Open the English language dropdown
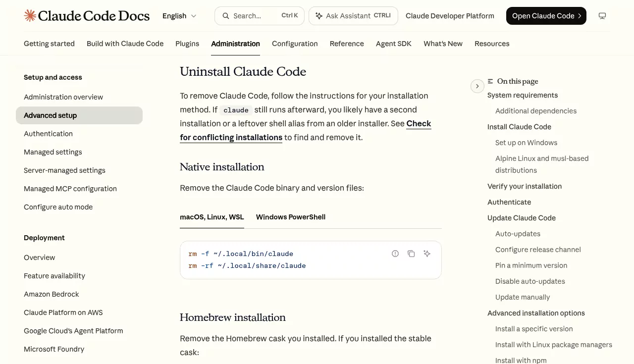634x364 pixels. pyautogui.click(x=179, y=16)
